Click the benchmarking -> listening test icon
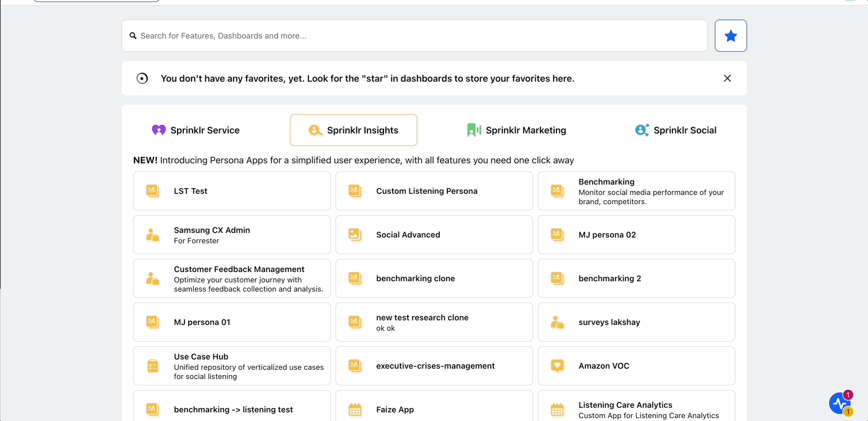Screen dimensions: 868x421 (152, 409)
